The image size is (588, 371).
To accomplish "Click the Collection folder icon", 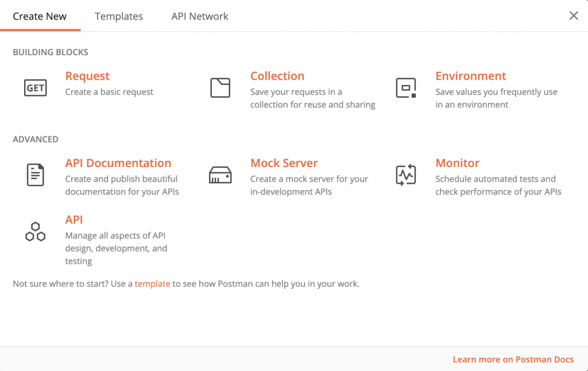I will point(220,88).
